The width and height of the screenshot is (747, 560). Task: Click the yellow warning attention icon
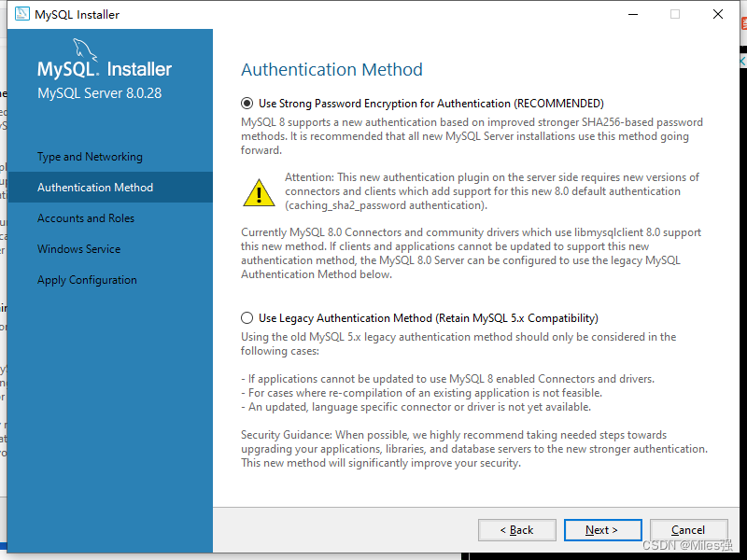[259, 193]
